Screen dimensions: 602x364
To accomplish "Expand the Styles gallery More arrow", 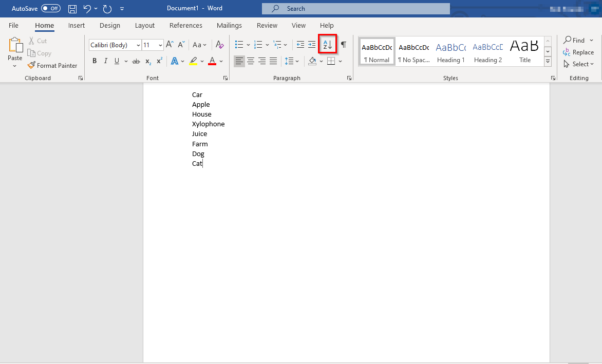I will pyautogui.click(x=548, y=61).
